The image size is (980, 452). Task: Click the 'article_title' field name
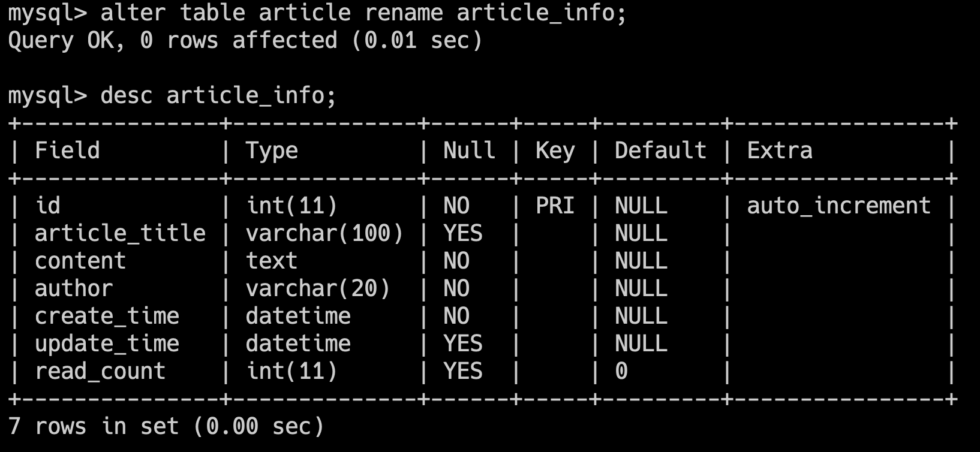point(120,233)
